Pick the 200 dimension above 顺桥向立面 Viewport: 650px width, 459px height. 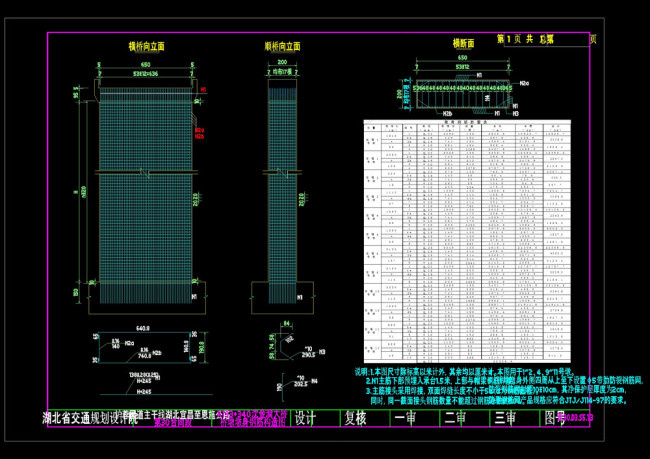[x=282, y=62]
